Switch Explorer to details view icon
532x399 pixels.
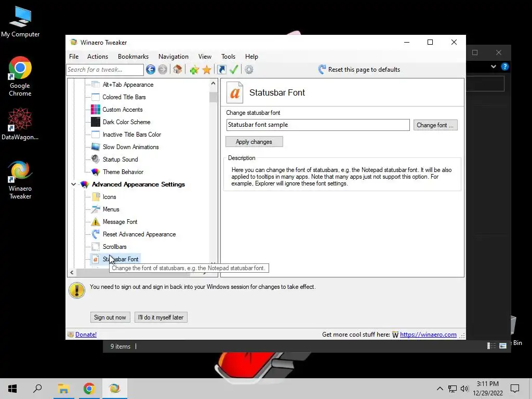point(491,345)
